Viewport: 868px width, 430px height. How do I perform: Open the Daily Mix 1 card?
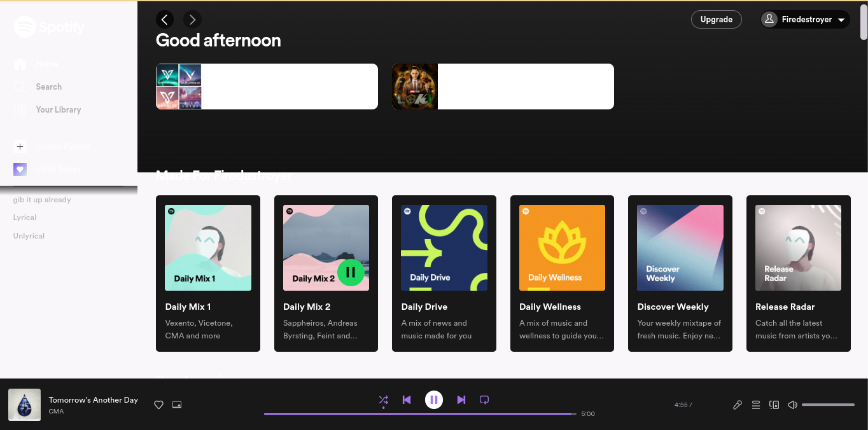(208, 274)
